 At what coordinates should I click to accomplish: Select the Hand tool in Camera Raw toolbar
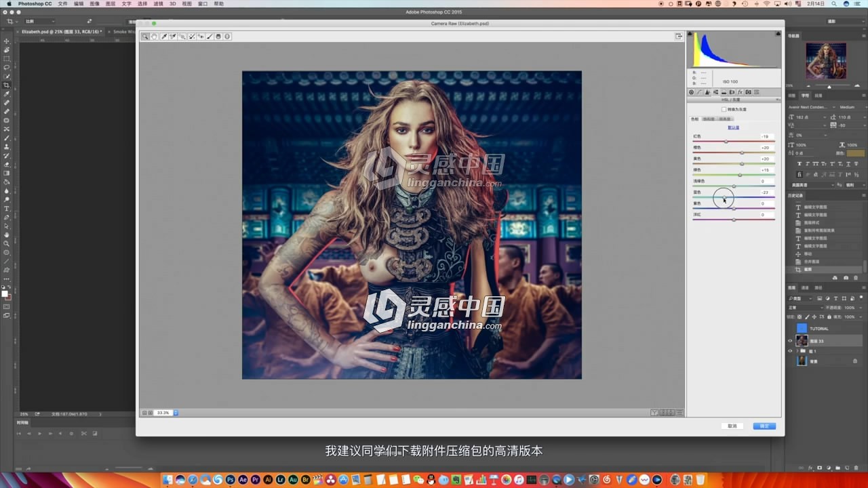(x=154, y=37)
